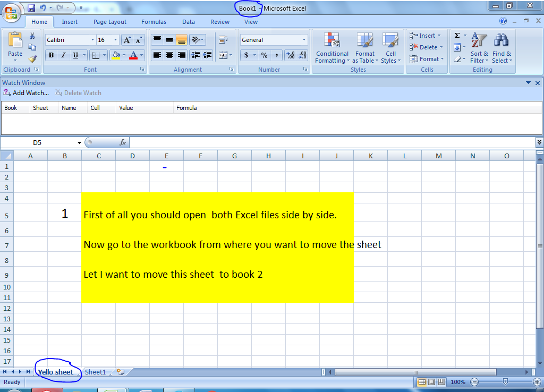Switch to the Formulas ribbon tab

[x=154, y=22]
